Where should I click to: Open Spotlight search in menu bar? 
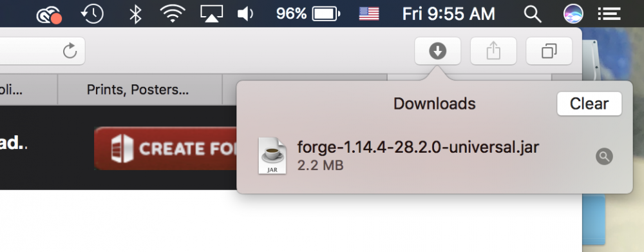click(533, 14)
